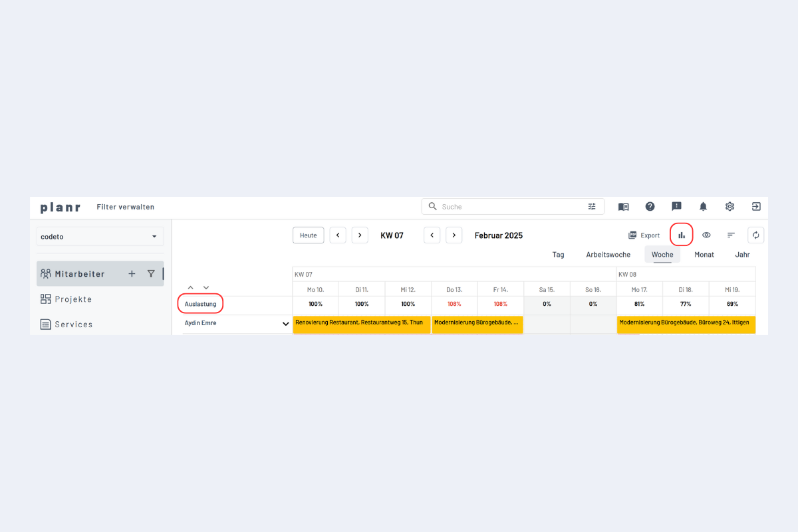Click the help question mark icon
The image size is (798, 532).
(x=650, y=207)
